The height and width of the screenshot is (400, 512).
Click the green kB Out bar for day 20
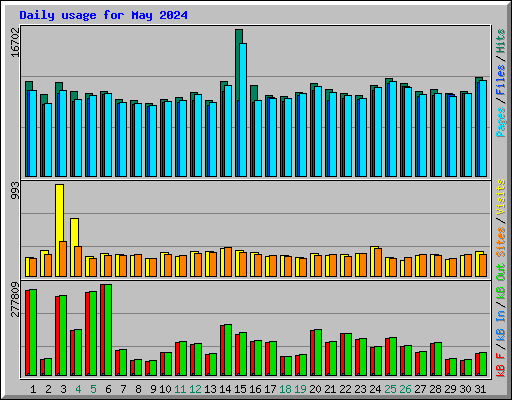coord(318,353)
